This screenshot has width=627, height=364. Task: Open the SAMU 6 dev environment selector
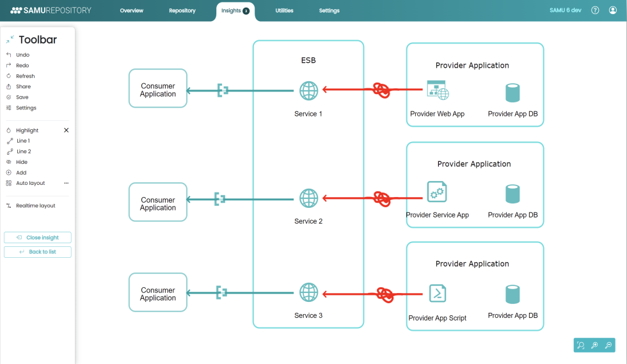[565, 10]
